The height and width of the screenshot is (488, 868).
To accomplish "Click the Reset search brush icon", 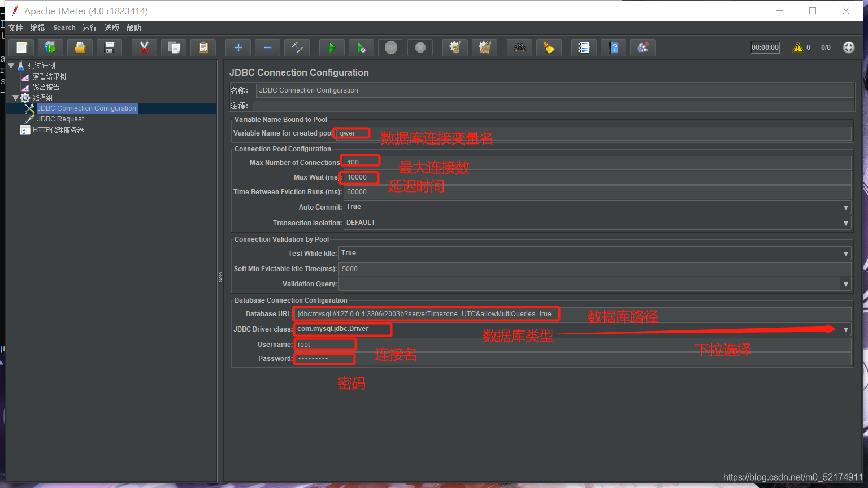I will [549, 48].
